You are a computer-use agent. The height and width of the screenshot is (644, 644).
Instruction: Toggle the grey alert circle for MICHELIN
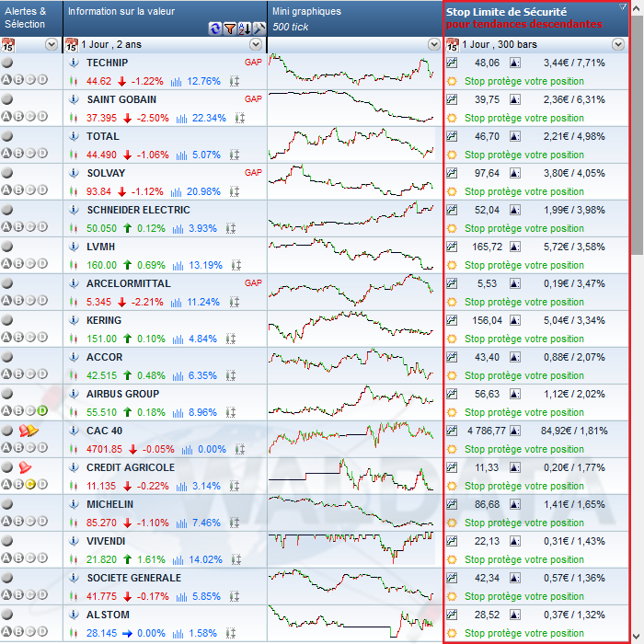click(x=7, y=504)
